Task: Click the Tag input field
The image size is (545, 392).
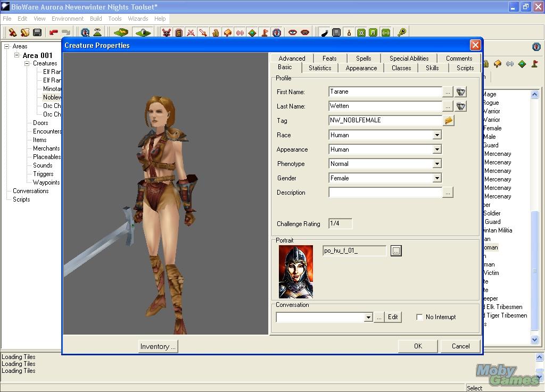Action: click(x=385, y=121)
